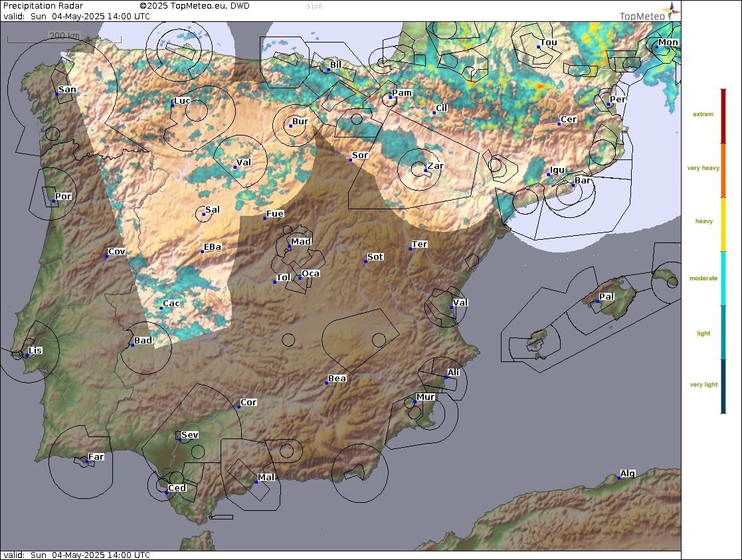Click the valid time text in the top header

click(76, 16)
